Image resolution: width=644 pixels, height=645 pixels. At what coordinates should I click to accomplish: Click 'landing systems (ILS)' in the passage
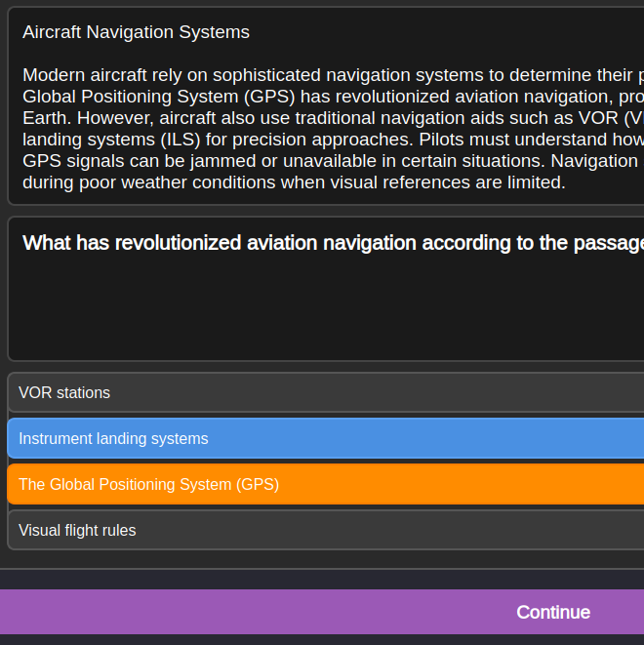coord(109,140)
